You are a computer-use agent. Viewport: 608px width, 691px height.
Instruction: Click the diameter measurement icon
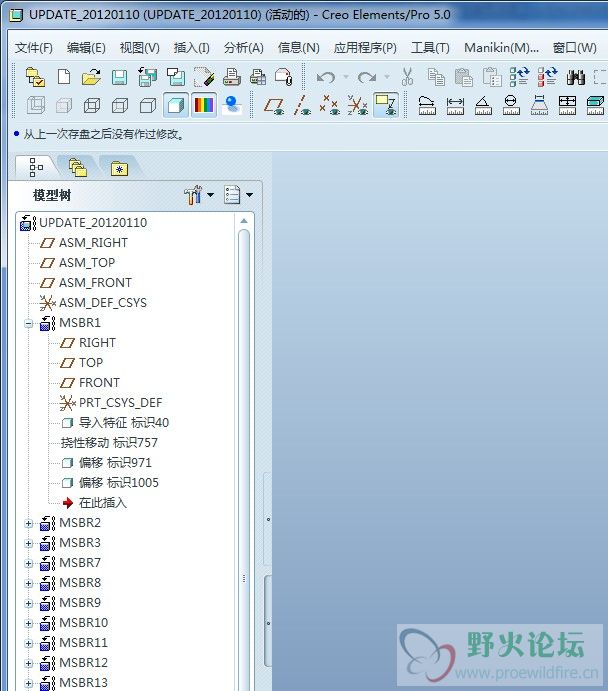tap(511, 105)
